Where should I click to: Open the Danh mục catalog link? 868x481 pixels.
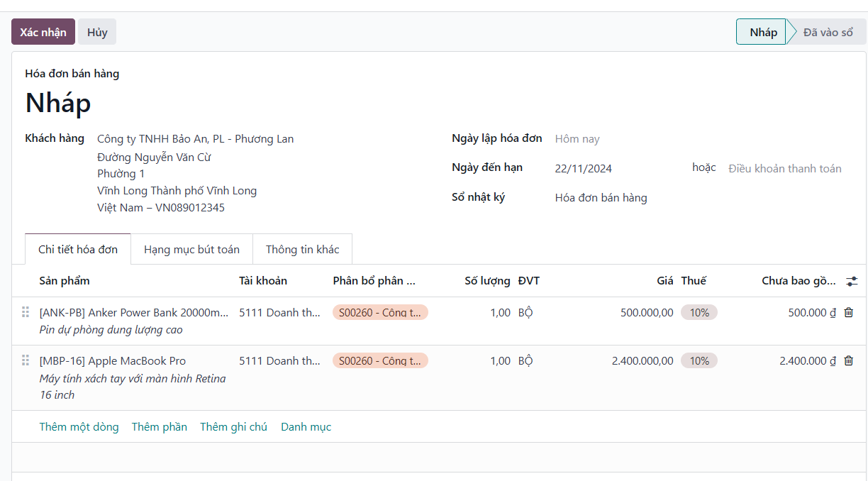[x=306, y=426]
